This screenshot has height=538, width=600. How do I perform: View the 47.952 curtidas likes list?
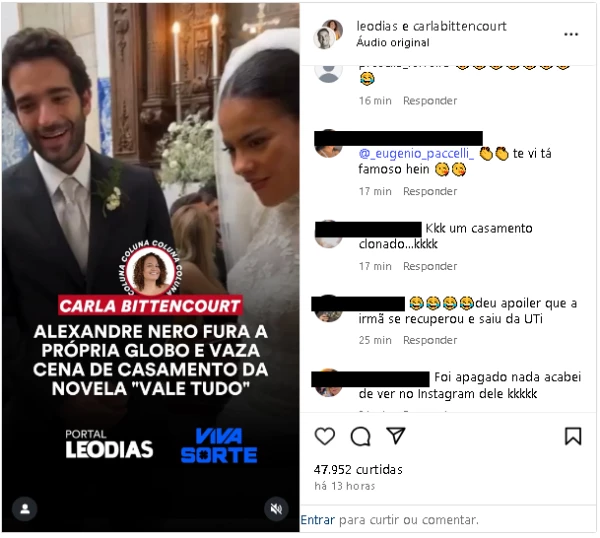pyautogui.click(x=358, y=469)
